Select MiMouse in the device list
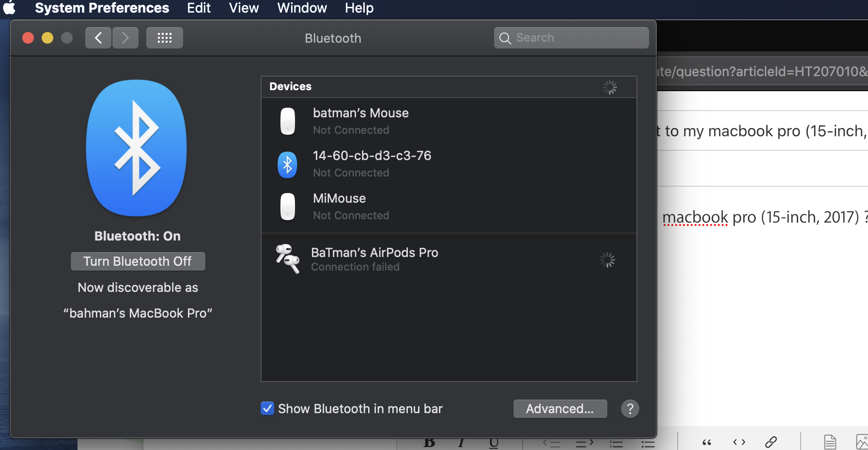Screen dimensions: 868x450 coord(449,207)
